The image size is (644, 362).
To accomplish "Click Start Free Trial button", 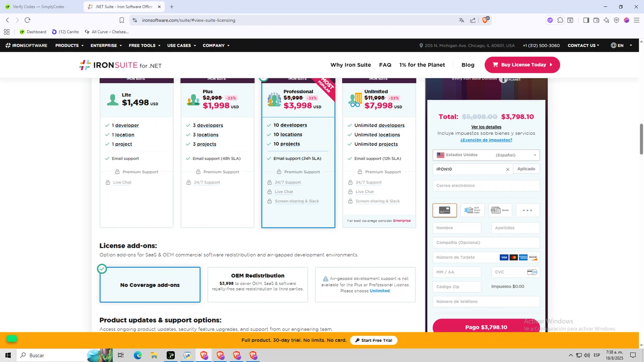I will coord(374,340).
